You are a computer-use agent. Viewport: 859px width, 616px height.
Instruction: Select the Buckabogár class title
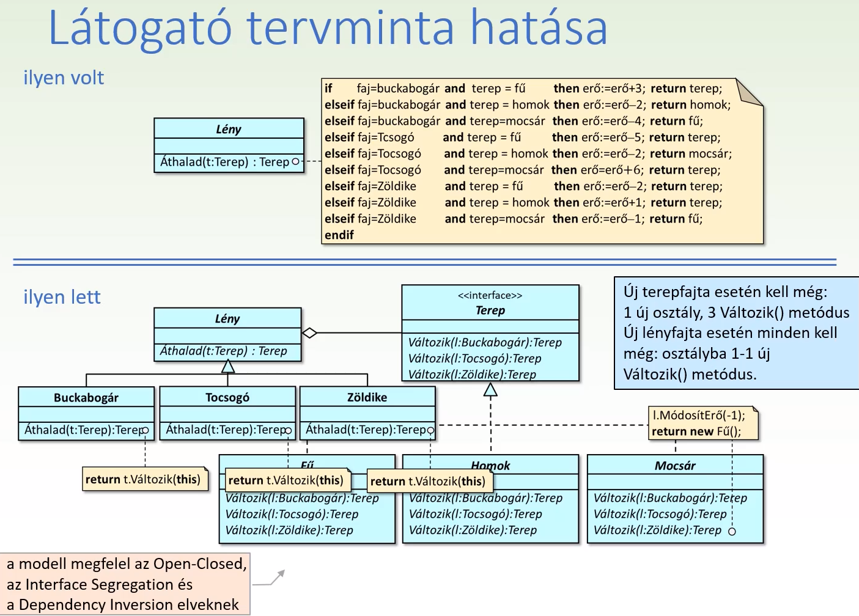(86, 398)
